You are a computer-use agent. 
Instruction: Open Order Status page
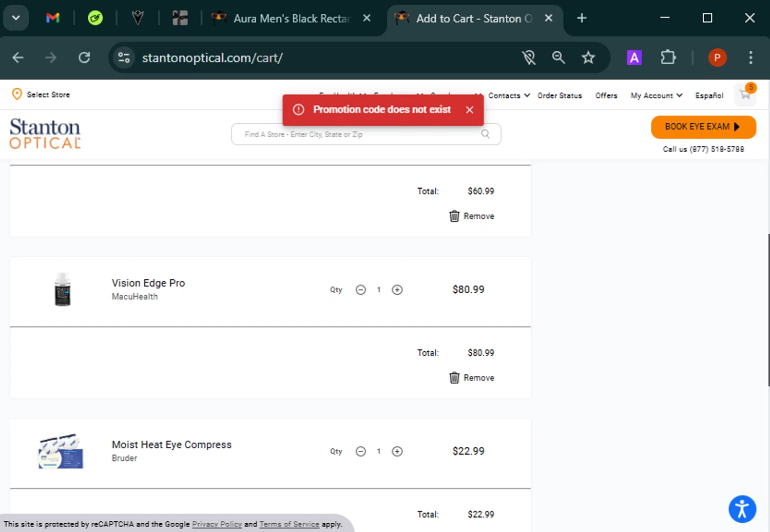coord(560,96)
